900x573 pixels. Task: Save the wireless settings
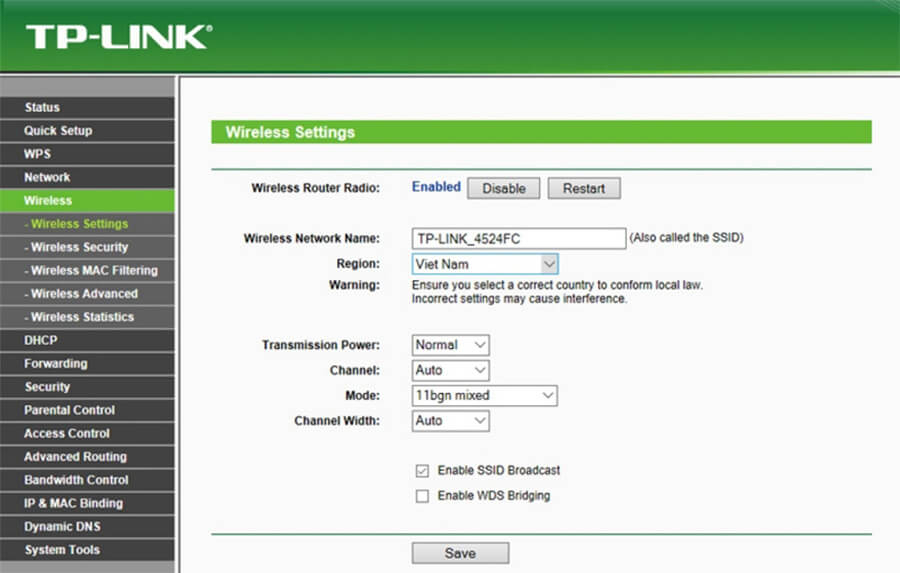[460, 553]
